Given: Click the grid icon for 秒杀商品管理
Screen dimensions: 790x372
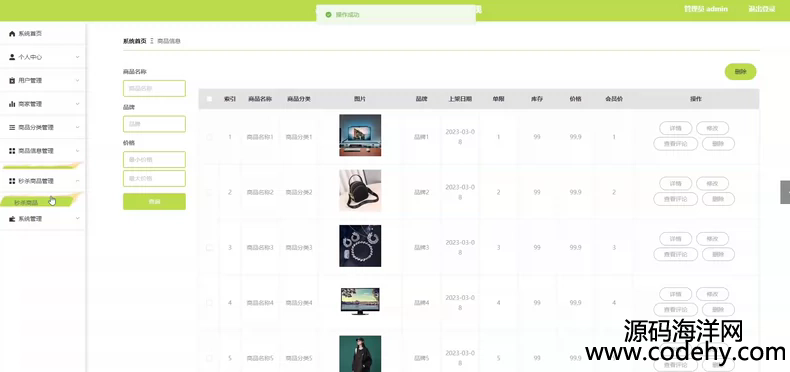Looking at the screenshot, I should click(x=12, y=181).
